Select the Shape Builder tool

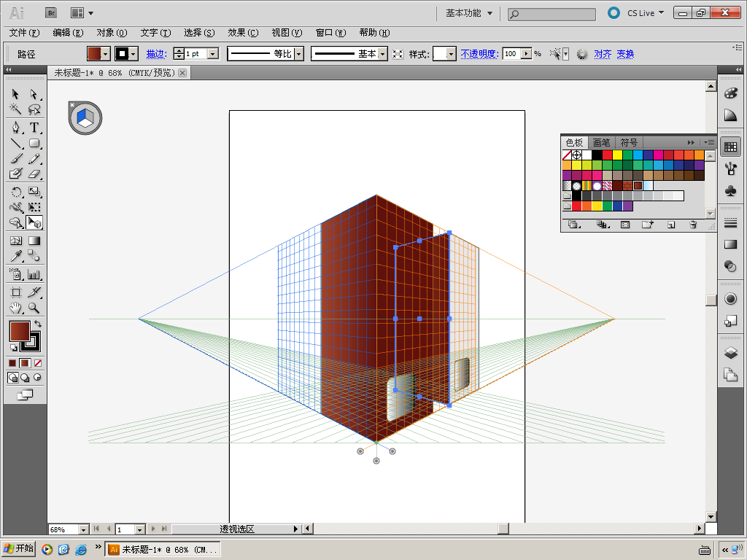coord(16,222)
